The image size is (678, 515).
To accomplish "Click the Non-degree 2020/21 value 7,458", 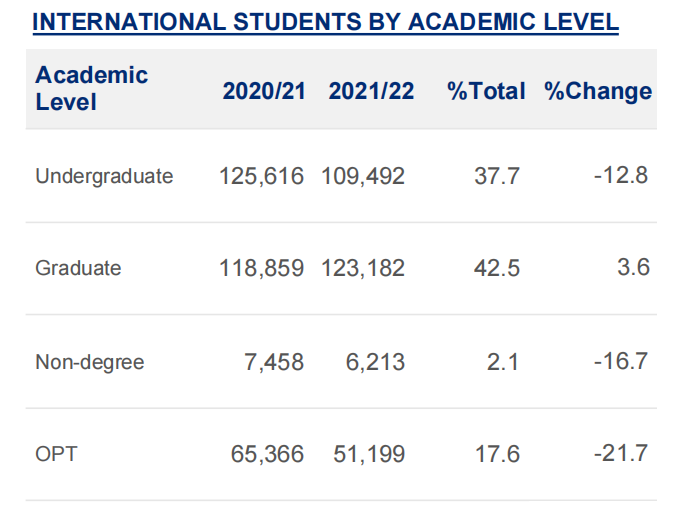I will [273, 362].
